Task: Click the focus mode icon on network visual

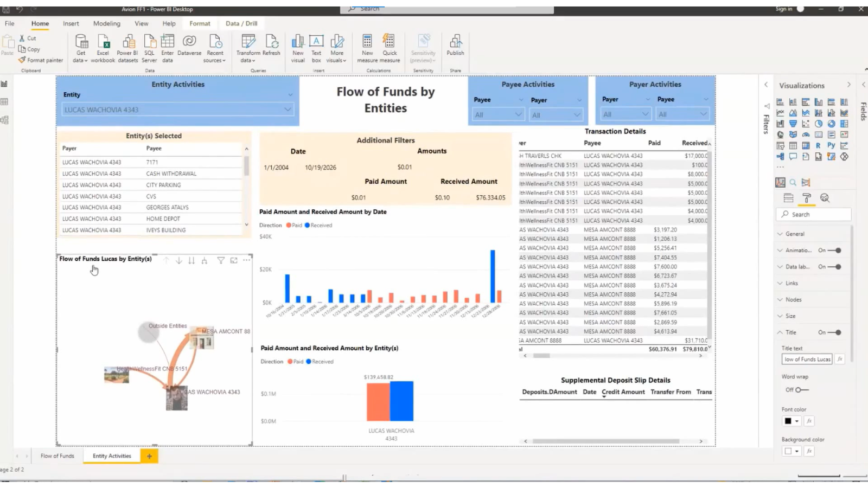Action: (234, 261)
